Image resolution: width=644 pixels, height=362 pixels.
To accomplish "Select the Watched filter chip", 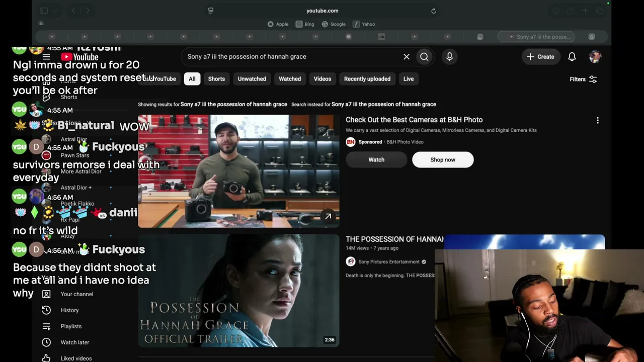I will (290, 79).
